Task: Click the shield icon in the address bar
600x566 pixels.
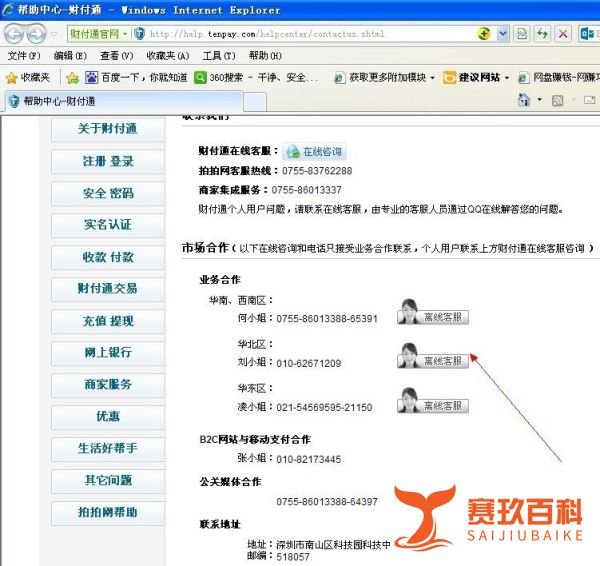Action: tap(139, 34)
